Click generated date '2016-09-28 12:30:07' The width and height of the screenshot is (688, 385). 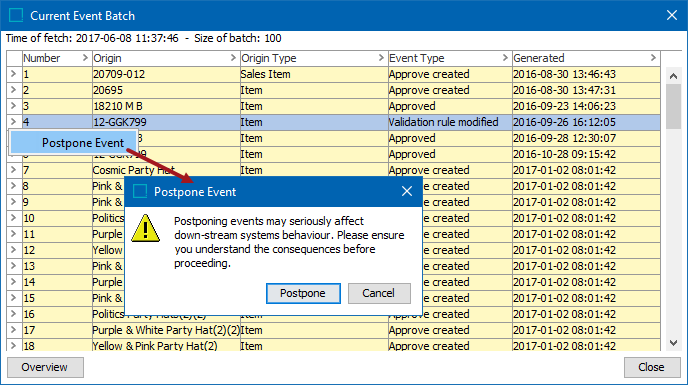[x=586, y=138]
